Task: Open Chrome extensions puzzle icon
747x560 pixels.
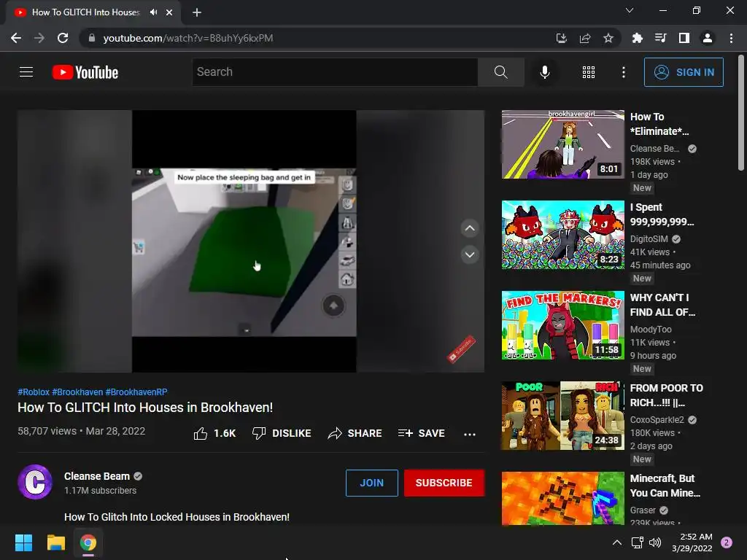Action: (637, 38)
